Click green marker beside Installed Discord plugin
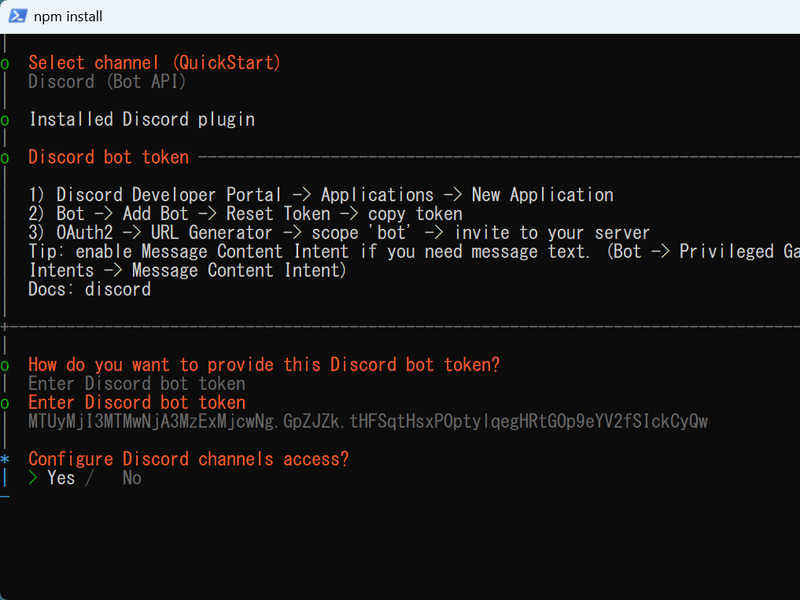The image size is (800, 600). click(x=5, y=120)
